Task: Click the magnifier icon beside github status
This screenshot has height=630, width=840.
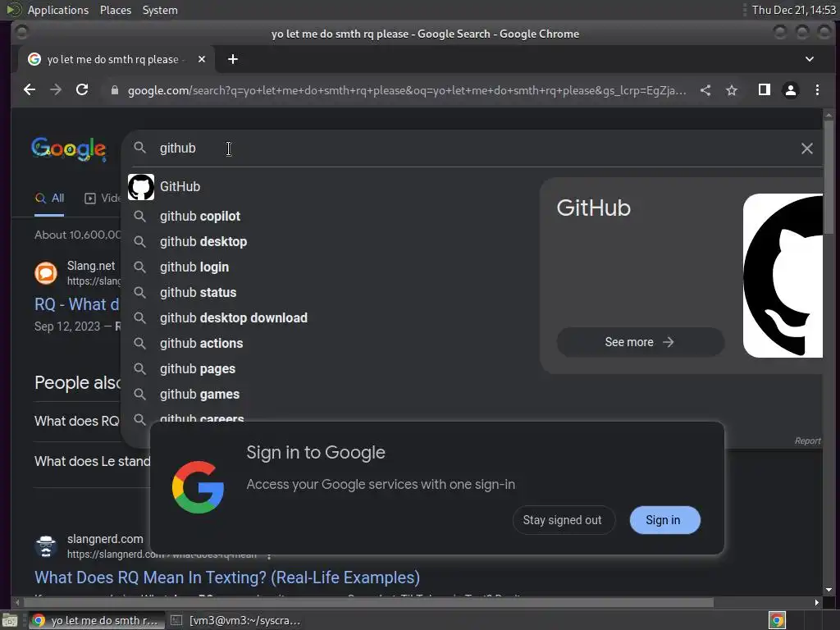Action: pyautogui.click(x=139, y=293)
